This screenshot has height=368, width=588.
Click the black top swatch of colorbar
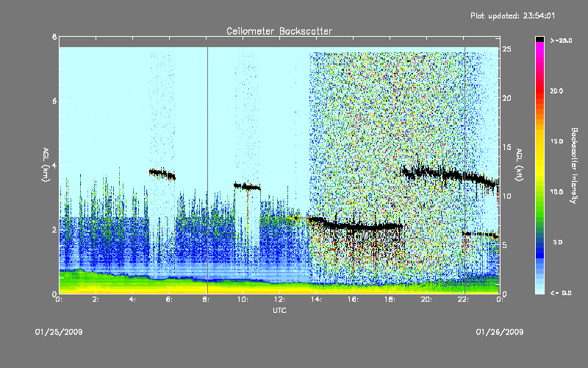(x=539, y=39)
